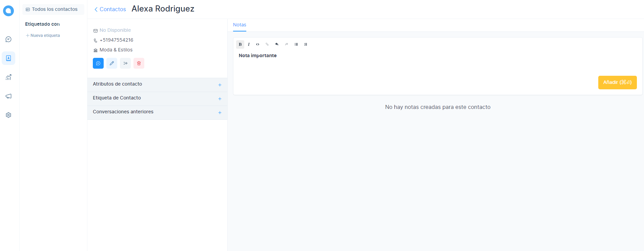Screen dimensions: 644x251
Task: Click into the note text area
Action: click(407, 63)
